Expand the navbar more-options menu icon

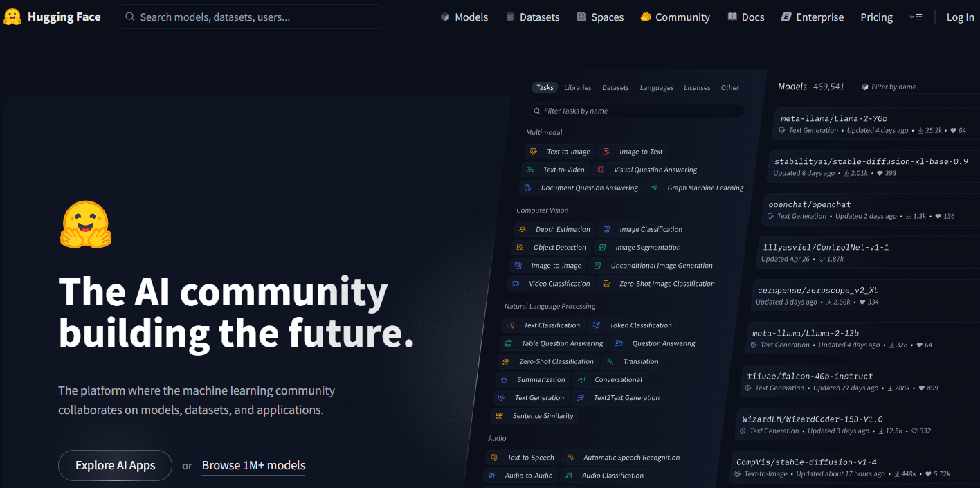tap(916, 17)
